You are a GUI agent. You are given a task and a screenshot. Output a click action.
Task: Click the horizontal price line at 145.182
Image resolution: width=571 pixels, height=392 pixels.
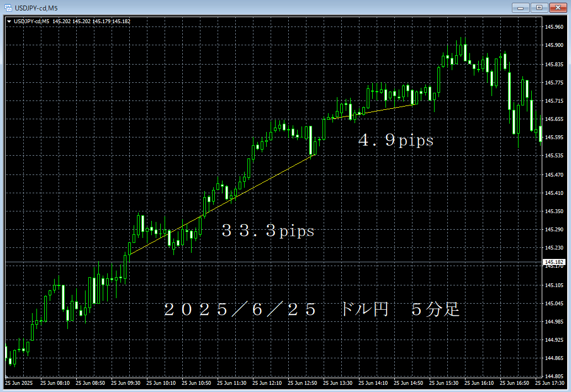pos(276,262)
